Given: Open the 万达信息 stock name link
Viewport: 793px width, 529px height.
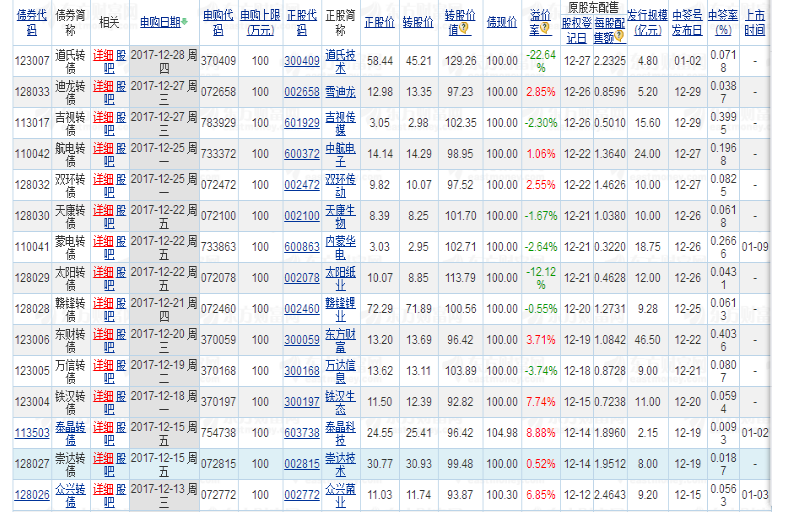Looking at the screenshot, I should 340,371.
